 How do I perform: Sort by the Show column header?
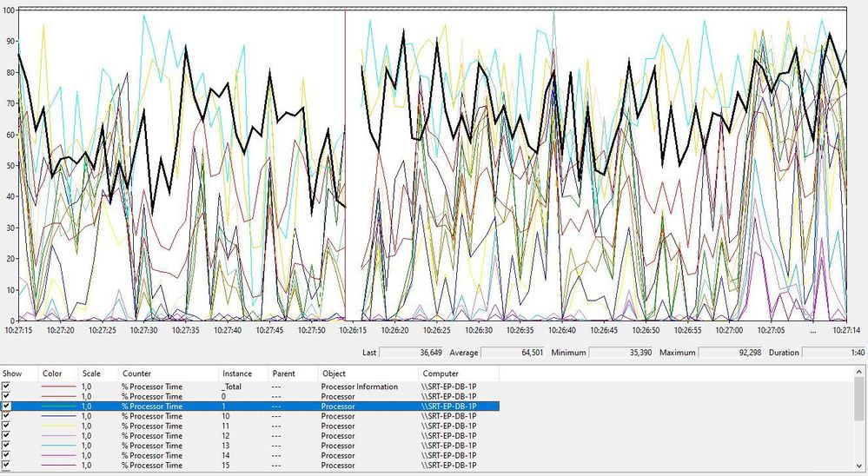tap(19, 374)
